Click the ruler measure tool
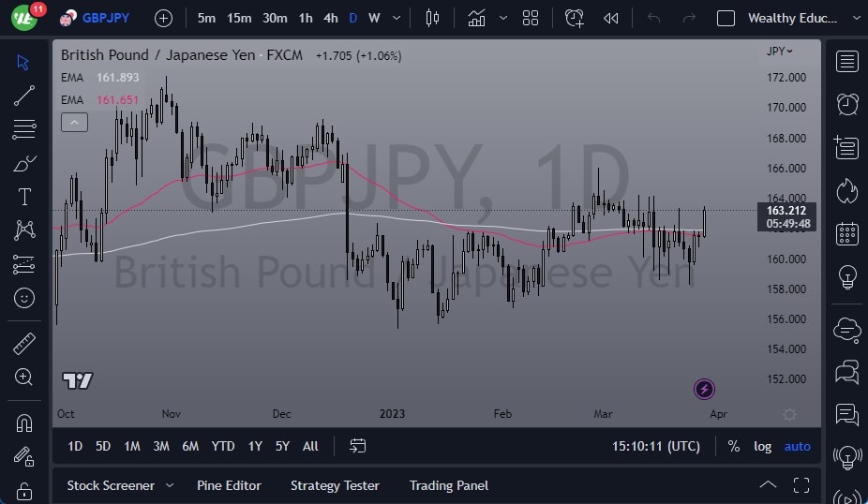Viewport: 868px width, 504px height. point(24,344)
